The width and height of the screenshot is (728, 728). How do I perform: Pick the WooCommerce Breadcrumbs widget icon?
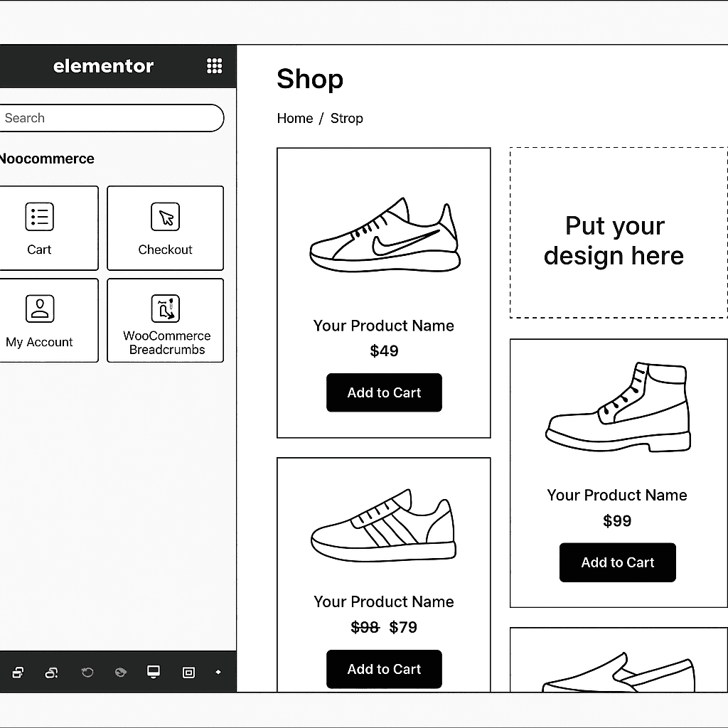tap(165, 309)
